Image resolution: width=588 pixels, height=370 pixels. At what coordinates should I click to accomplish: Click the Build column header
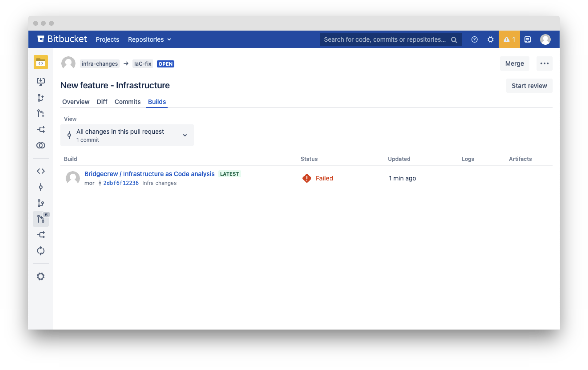(70, 159)
